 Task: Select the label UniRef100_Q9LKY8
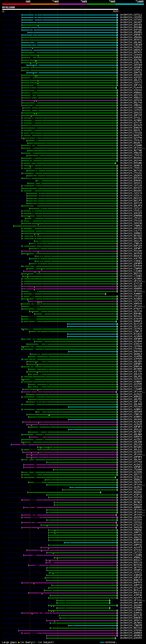(x=131, y=374)
